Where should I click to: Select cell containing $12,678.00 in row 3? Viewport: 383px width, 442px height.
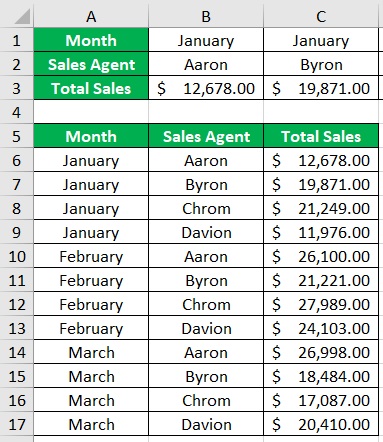(206, 88)
